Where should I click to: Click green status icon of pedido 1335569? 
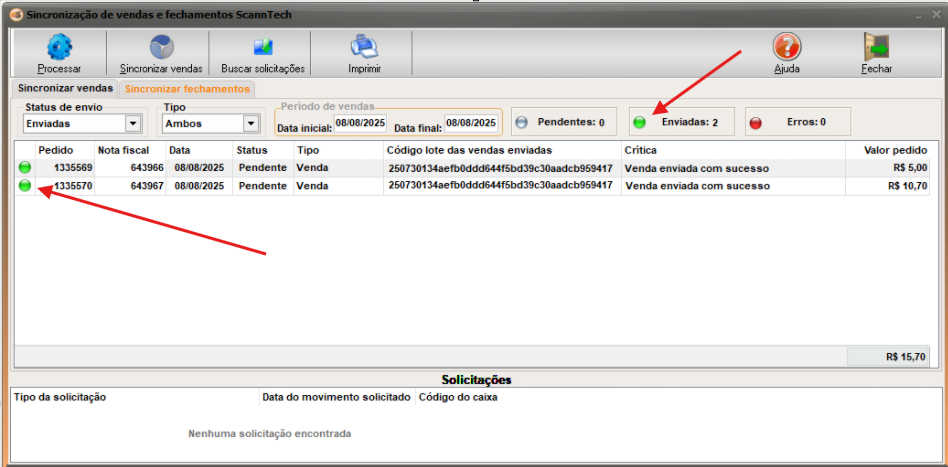(x=25, y=168)
